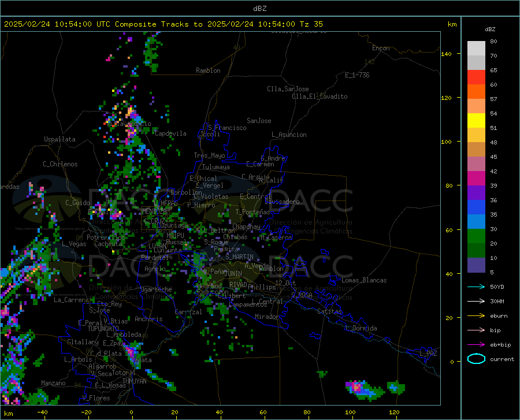
Task: Pick the magenta swatch between 42 and 39
Action: [x=476, y=179]
